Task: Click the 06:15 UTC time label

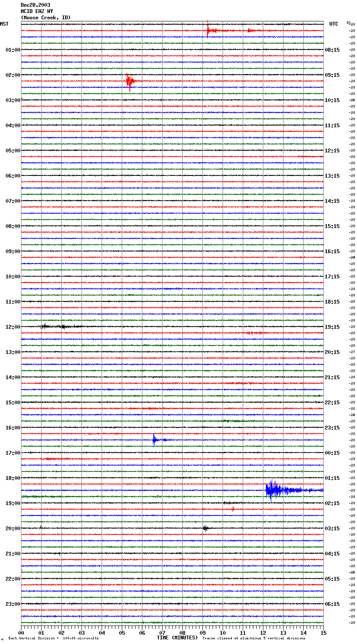Action: click(x=332, y=604)
